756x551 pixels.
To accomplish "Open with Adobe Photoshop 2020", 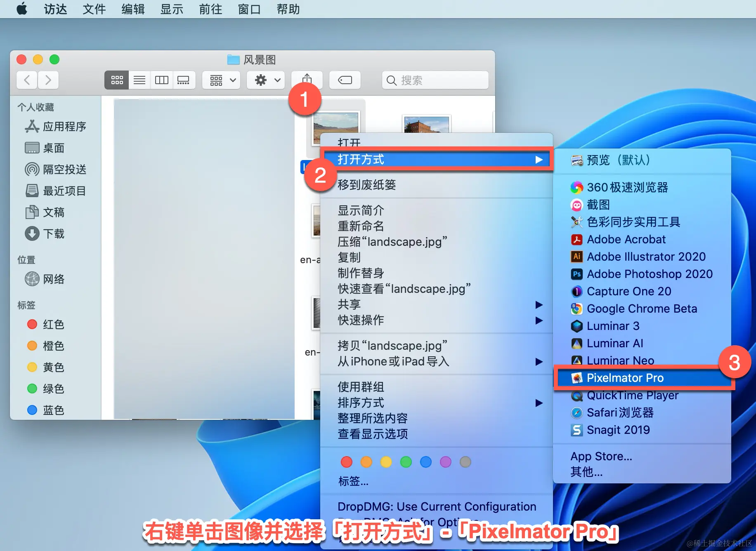I will point(642,274).
